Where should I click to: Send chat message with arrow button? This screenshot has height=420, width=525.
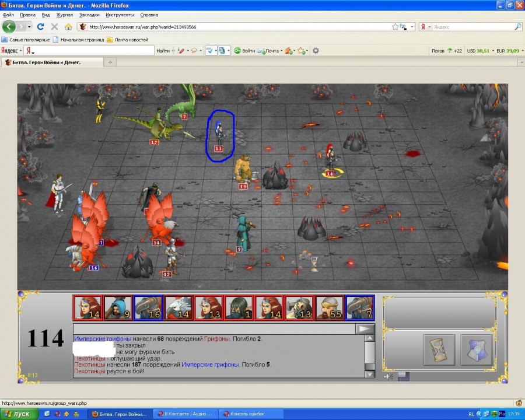pos(365,329)
